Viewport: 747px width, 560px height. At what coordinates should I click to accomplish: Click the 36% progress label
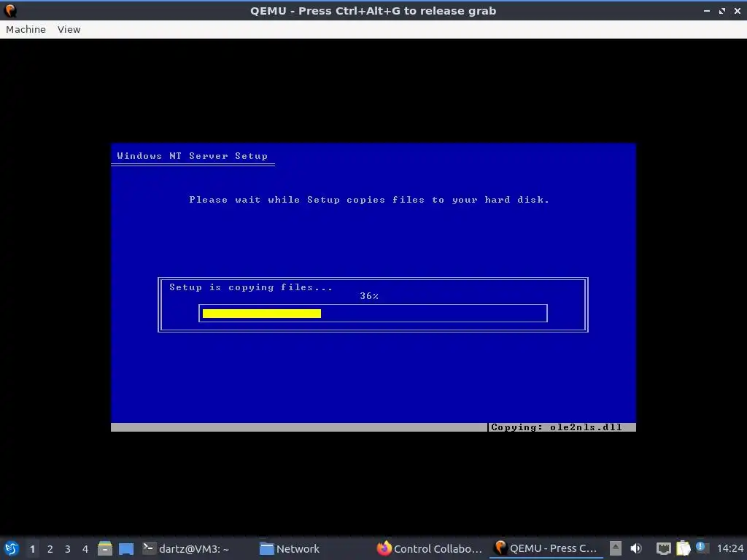pyautogui.click(x=369, y=296)
